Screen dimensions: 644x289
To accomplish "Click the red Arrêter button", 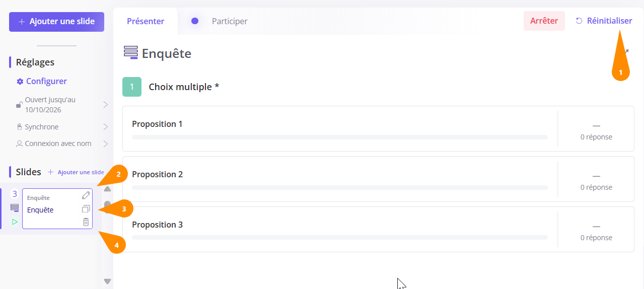I will (544, 21).
